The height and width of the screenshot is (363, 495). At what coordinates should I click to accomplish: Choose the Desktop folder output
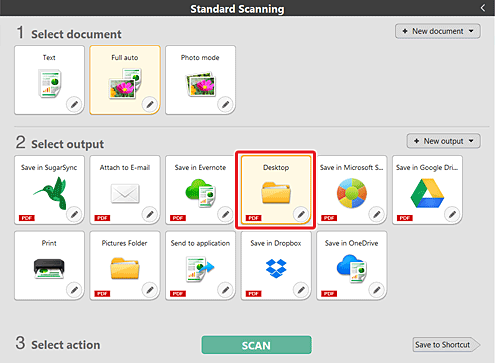276,190
